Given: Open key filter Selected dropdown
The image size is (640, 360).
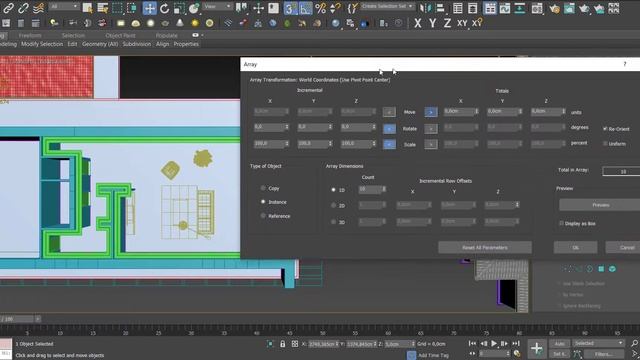Looking at the screenshot, I should pos(598,343).
